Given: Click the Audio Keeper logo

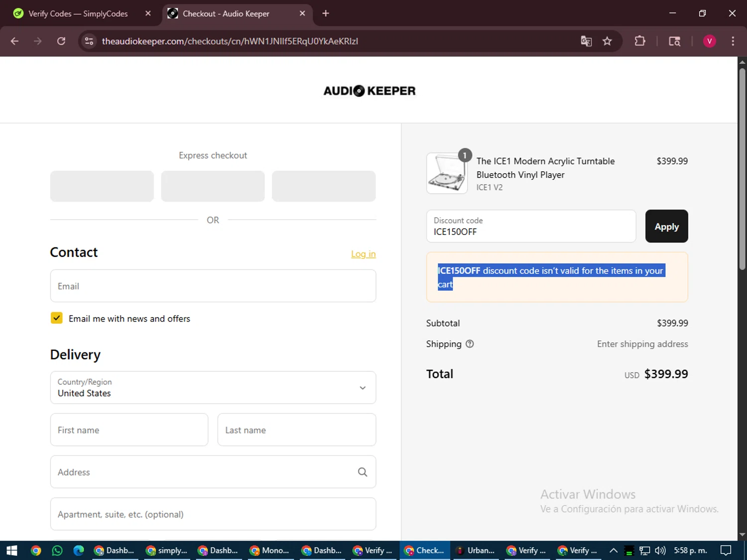Looking at the screenshot, I should pyautogui.click(x=369, y=91).
